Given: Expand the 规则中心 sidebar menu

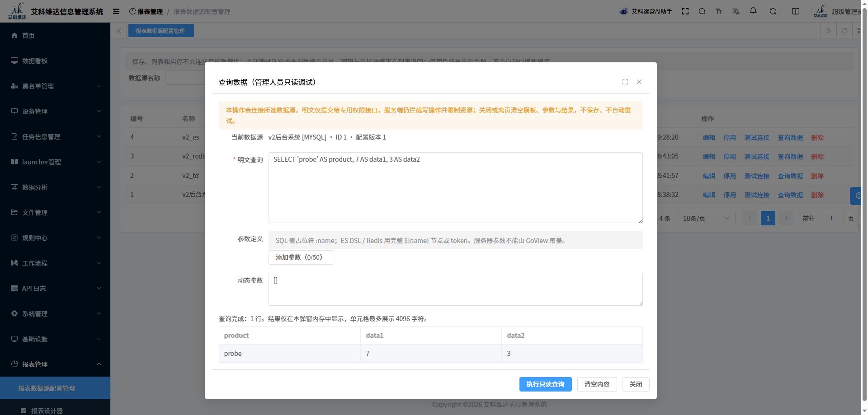Looking at the screenshot, I should coord(55,238).
